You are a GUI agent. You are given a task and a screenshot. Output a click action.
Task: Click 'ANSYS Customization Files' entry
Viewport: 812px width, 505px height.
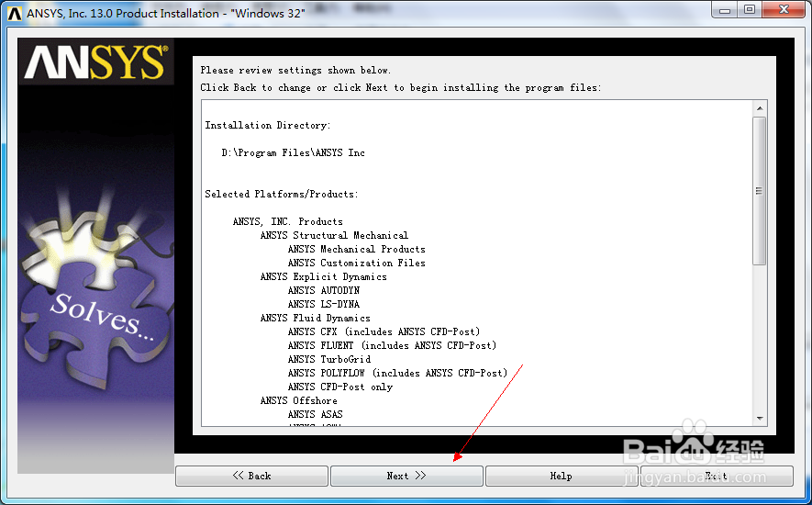click(x=356, y=263)
